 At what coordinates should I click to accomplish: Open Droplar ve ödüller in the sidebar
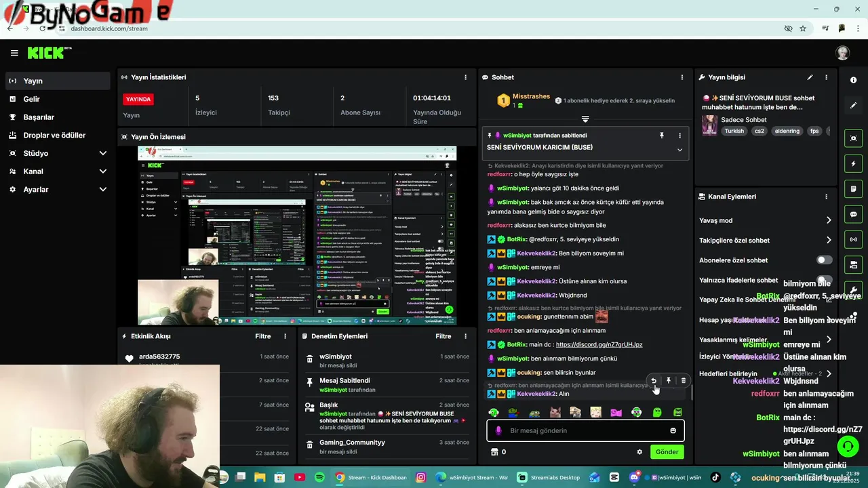click(x=58, y=135)
